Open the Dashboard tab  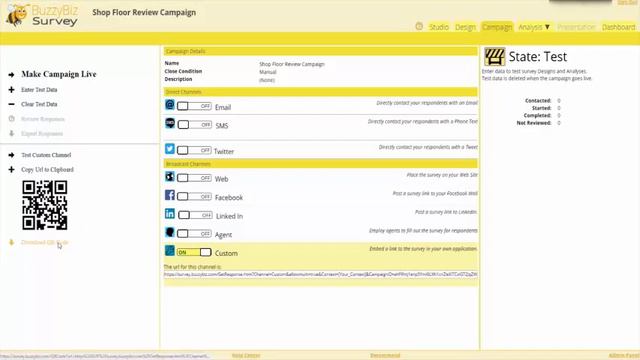[618, 27]
